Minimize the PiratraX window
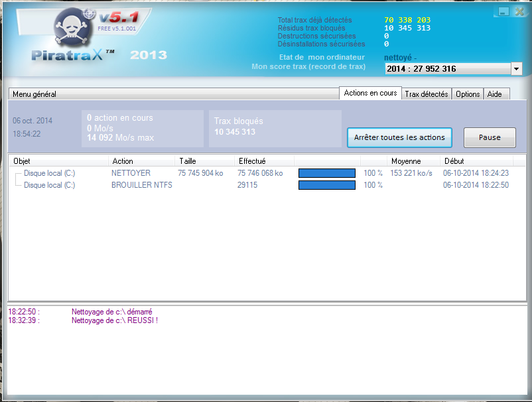The width and height of the screenshot is (532, 402). [x=503, y=11]
